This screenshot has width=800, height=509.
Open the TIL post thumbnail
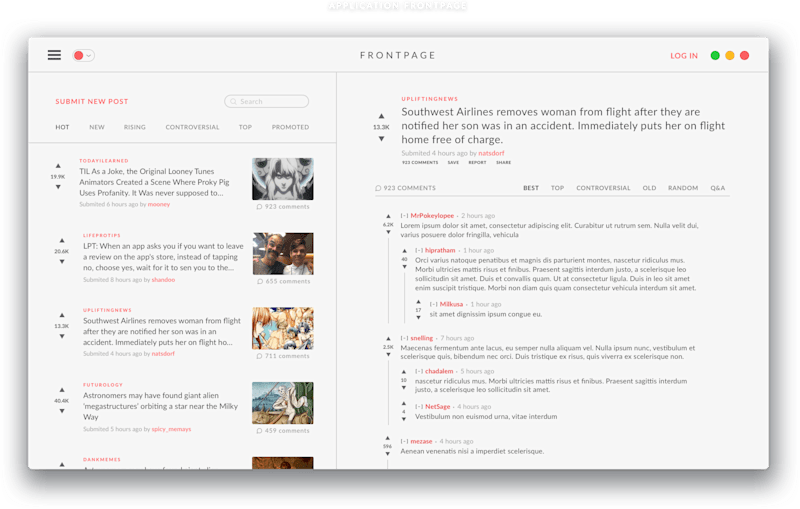pyautogui.click(x=283, y=179)
